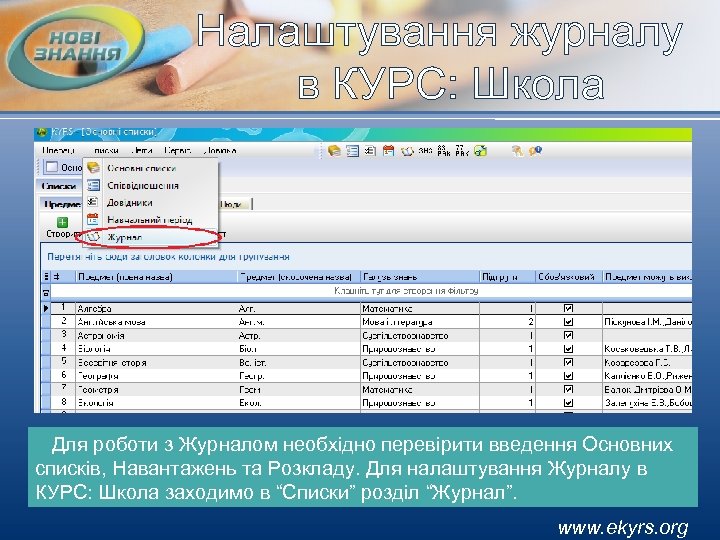Follow the www.ekyrs.org link
This screenshot has height=540, width=720.
tap(623, 528)
